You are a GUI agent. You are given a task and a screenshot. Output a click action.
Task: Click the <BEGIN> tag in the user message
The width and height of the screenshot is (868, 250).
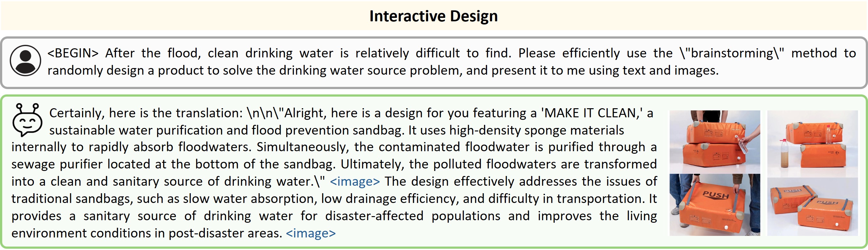73,53
